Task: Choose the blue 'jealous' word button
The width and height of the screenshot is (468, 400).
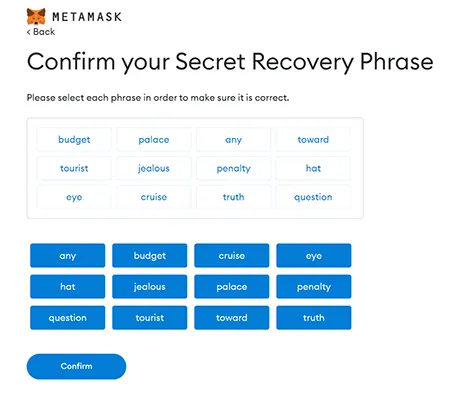Action: [150, 287]
